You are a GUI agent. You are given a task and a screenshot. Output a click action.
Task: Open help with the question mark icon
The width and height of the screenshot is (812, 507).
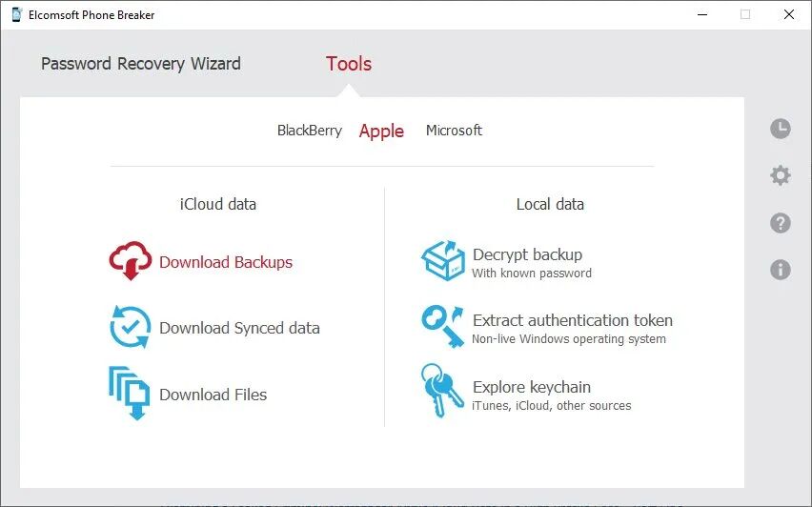click(x=781, y=223)
